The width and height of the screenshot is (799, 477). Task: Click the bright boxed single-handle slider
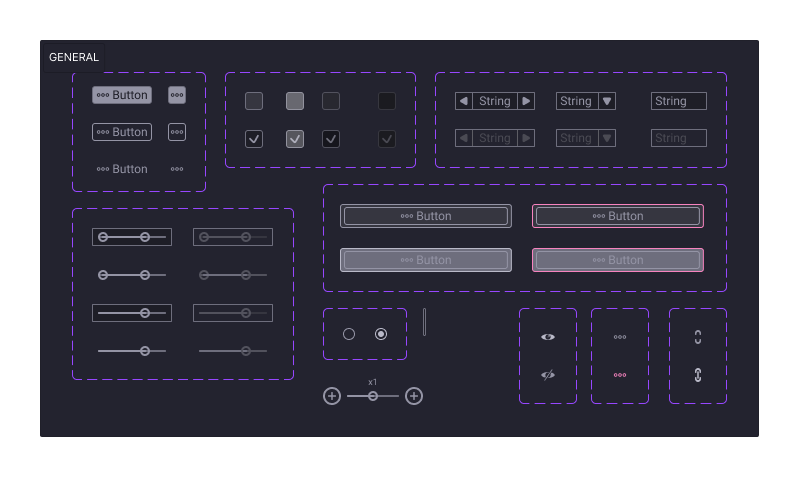click(132, 313)
